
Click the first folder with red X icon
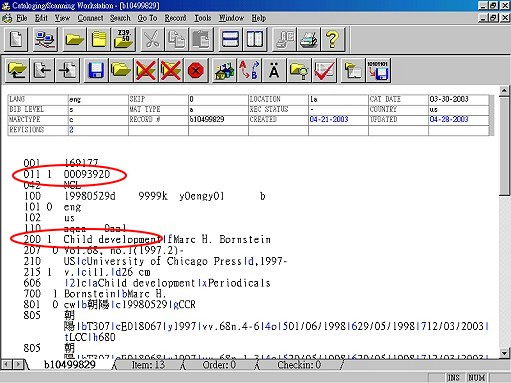pyautogui.click(x=146, y=70)
